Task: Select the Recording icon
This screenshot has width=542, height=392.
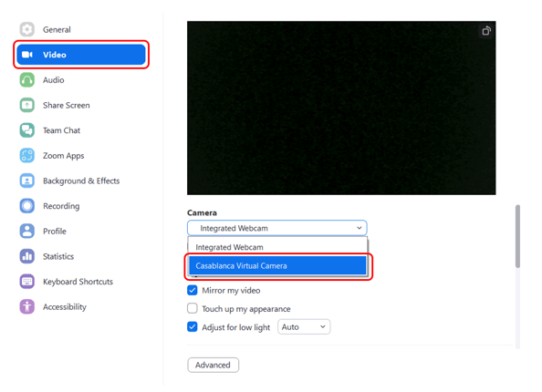Action: 27,206
